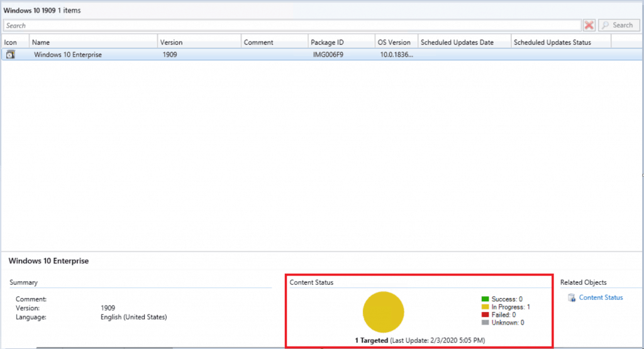Image resolution: width=644 pixels, height=349 pixels.
Task: Click the 1909 version cell in the list
Action: click(x=170, y=55)
